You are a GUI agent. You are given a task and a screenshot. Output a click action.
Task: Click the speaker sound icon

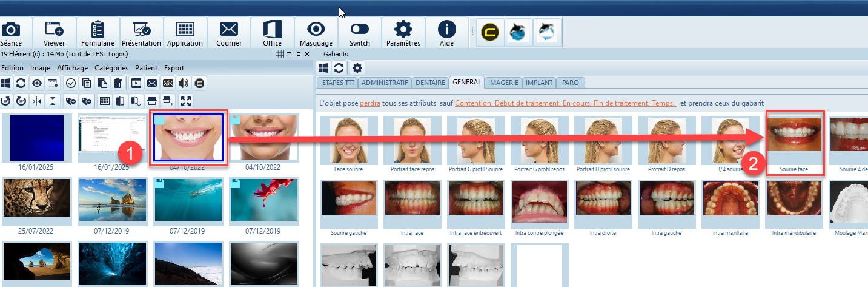click(184, 83)
